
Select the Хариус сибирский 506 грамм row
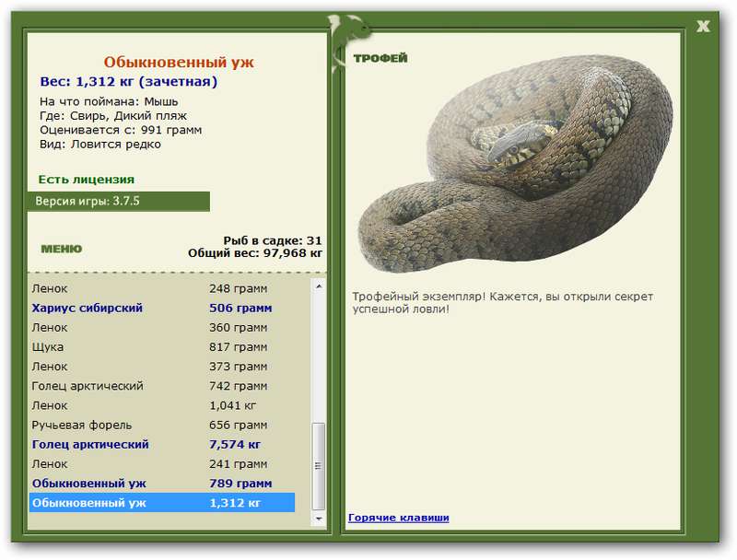[163, 309]
